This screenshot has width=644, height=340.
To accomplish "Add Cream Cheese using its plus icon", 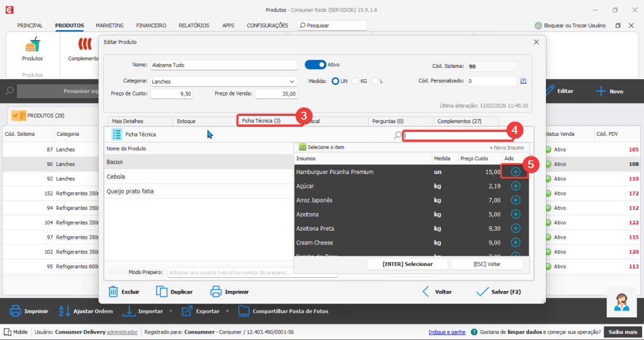I will 515,243.
